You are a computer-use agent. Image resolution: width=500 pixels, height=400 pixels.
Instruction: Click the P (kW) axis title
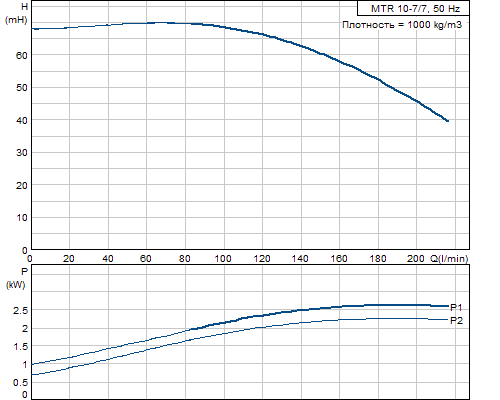[x=16, y=278]
